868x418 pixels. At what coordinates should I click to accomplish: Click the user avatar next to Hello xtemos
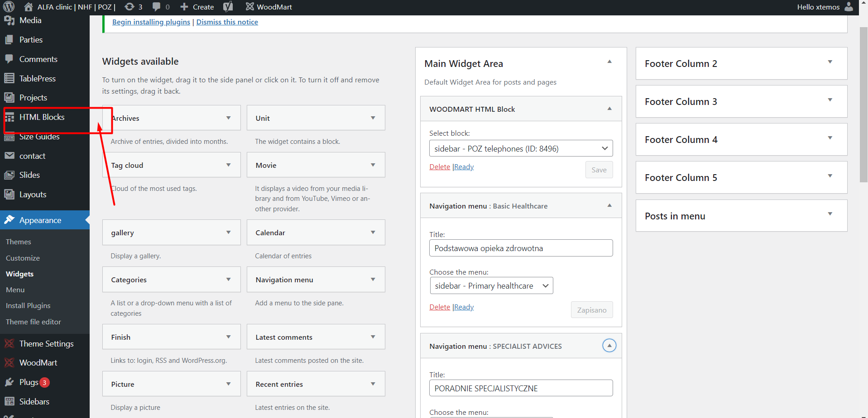click(849, 7)
